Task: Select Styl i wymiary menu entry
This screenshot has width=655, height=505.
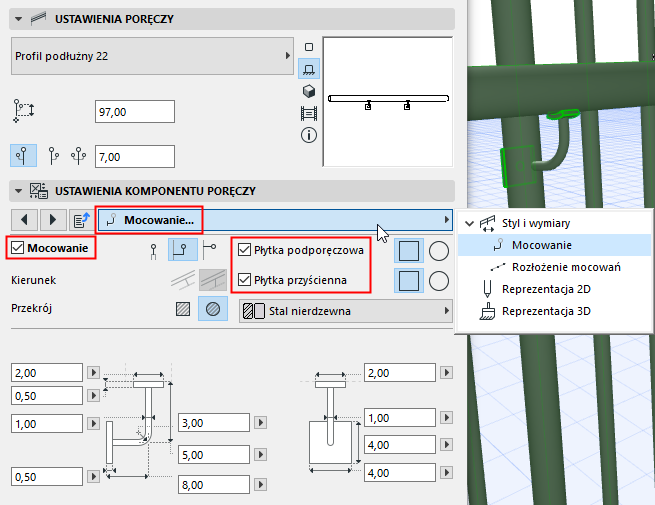Action: click(536, 223)
